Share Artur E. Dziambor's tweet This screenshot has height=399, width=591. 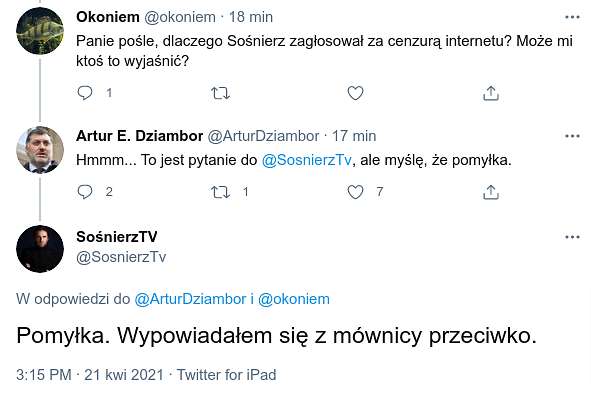[490, 192]
